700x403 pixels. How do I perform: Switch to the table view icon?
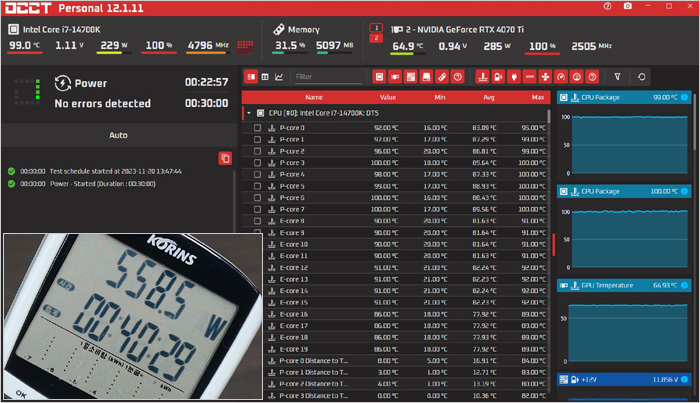(x=265, y=76)
